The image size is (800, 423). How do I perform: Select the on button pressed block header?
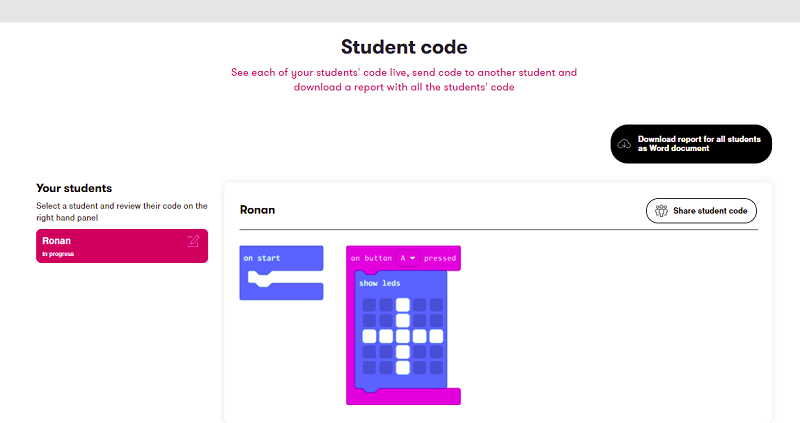click(370, 258)
